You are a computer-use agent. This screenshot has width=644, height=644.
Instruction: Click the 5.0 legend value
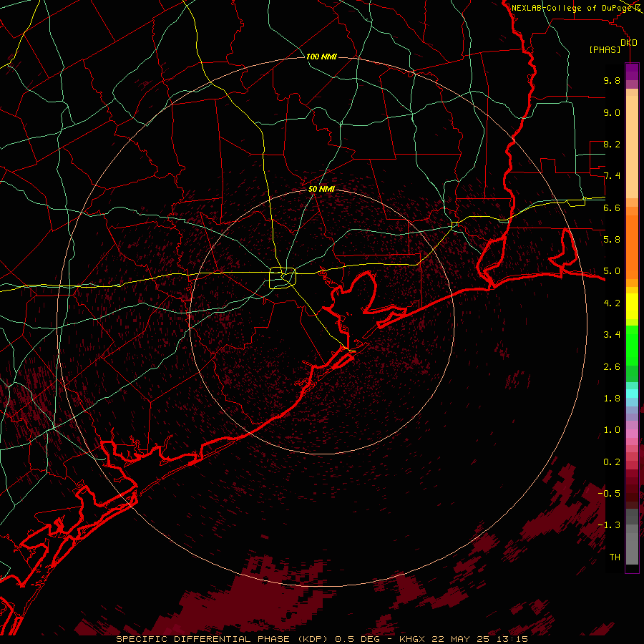(612, 271)
